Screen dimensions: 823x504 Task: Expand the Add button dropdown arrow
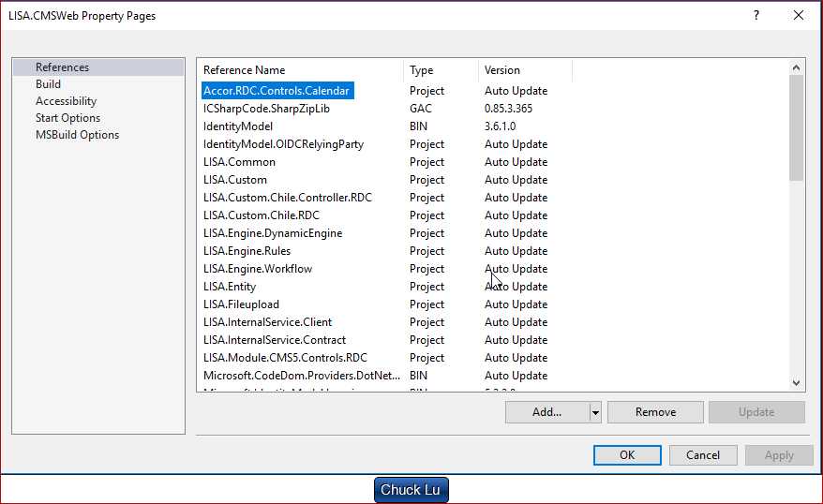pyautogui.click(x=595, y=412)
